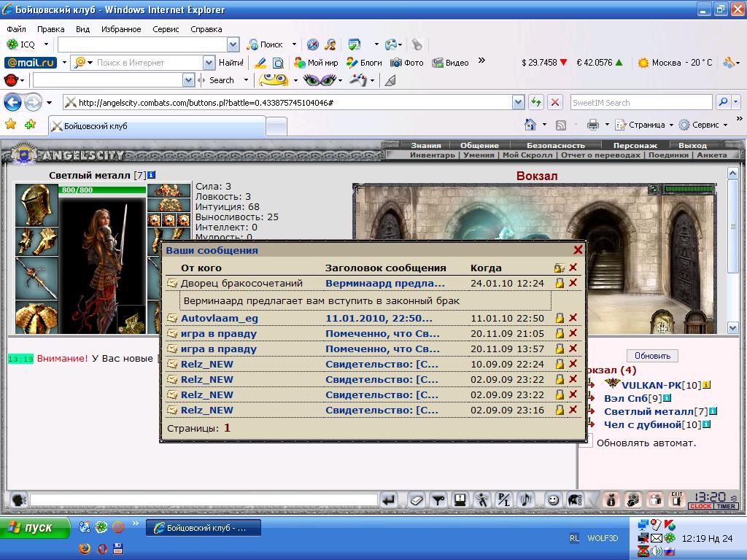Screen dimensions: 747x560
Task: Click delete-all icon in message table header
Action: coord(573,268)
